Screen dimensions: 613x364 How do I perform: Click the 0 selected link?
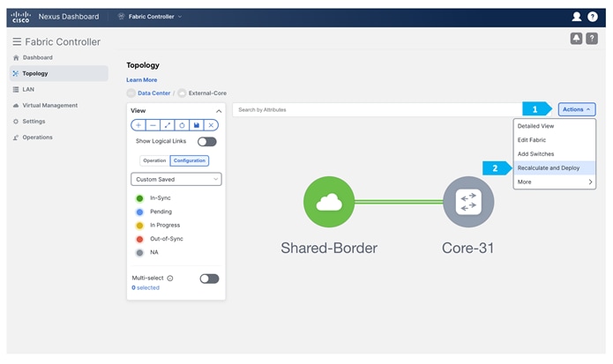tap(146, 288)
